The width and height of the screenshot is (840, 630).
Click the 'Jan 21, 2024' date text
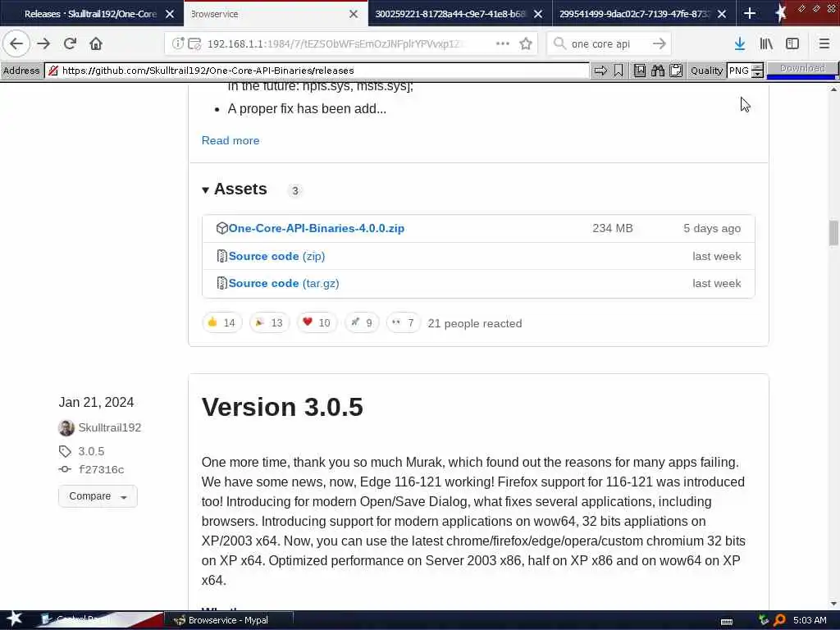(x=97, y=402)
